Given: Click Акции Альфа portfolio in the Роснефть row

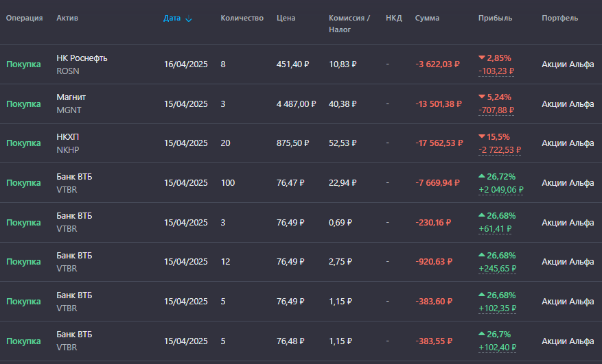Looking at the screenshot, I should pyautogui.click(x=568, y=64).
